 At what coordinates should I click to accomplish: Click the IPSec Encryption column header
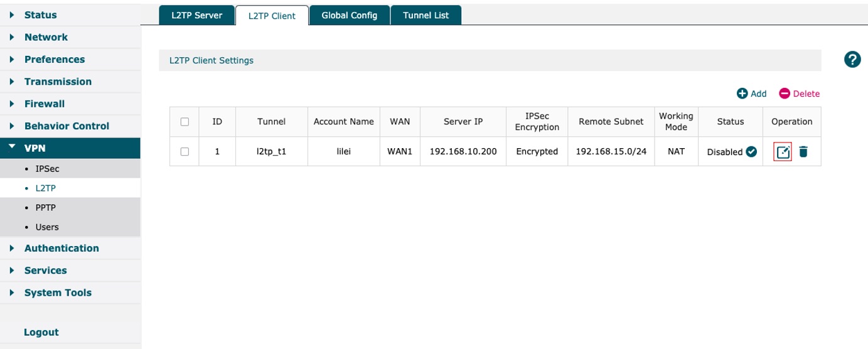coord(537,122)
